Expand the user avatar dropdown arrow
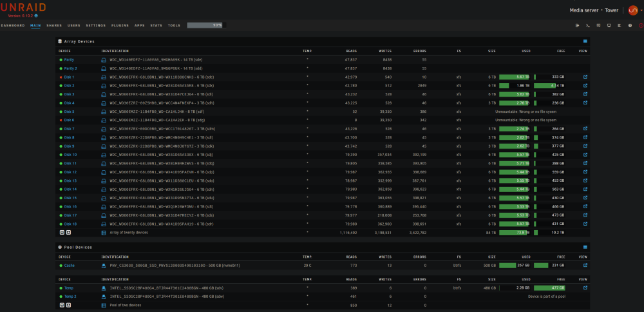Image resolution: width=644 pixels, height=312 pixels. 641,11
